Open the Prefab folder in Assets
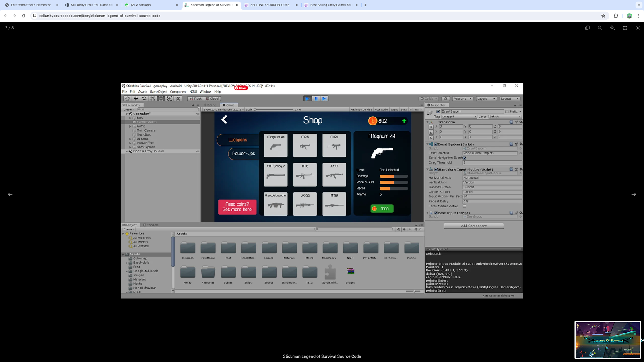This screenshot has width=644, height=362. (x=188, y=275)
